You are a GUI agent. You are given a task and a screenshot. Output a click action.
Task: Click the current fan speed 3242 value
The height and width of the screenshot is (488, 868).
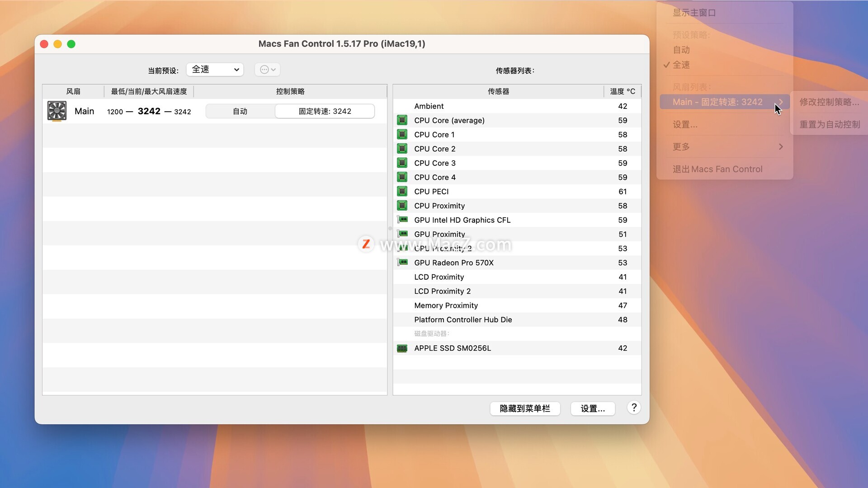point(149,111)
